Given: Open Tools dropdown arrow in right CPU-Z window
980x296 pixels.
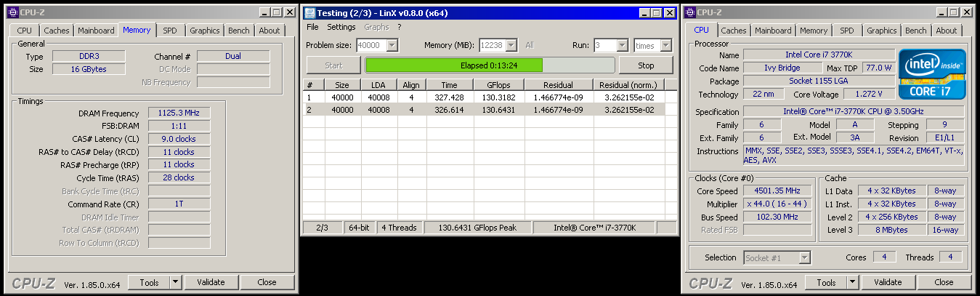Looking at the screenshot, I should coord(852,282).
